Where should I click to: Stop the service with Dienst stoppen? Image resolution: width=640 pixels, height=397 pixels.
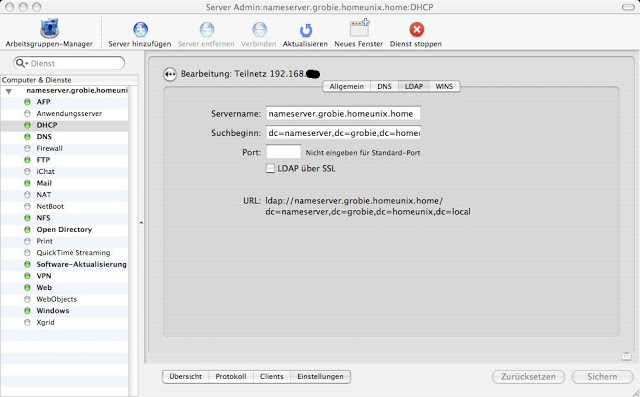[416, 29]
